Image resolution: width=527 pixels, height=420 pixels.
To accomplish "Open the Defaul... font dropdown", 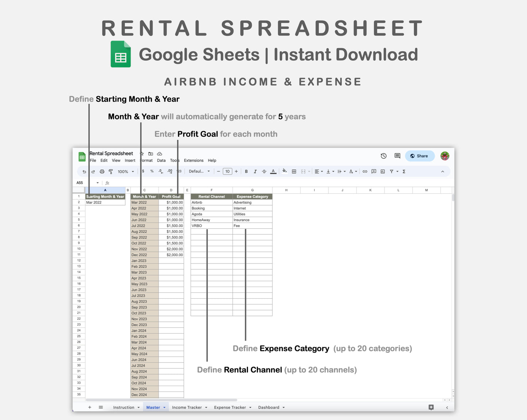I will [x=199, y=171].
